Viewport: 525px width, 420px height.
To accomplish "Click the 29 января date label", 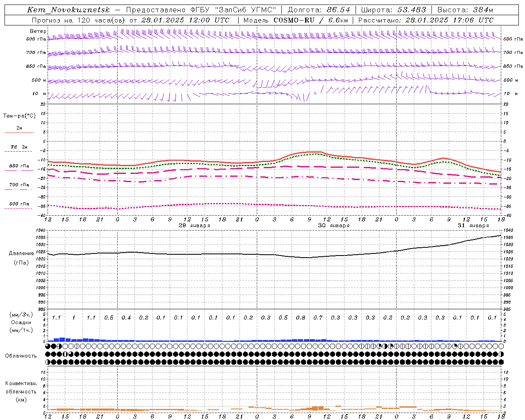I will click(194, 226).
